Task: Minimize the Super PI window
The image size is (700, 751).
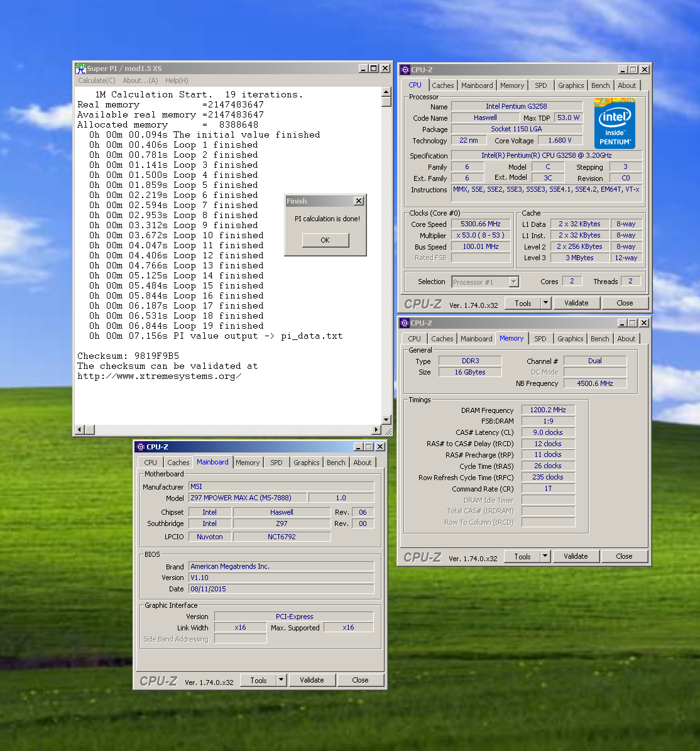Action: [363, 69]
